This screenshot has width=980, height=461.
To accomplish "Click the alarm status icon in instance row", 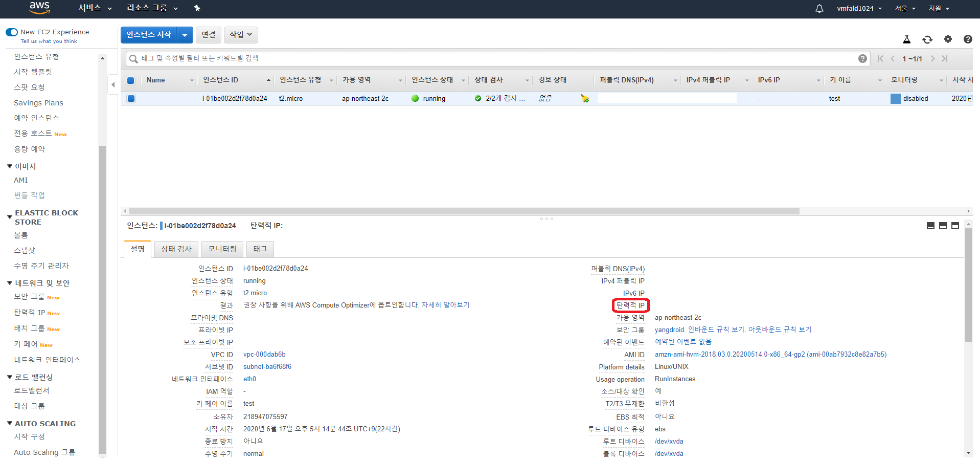I will [585, 98].
